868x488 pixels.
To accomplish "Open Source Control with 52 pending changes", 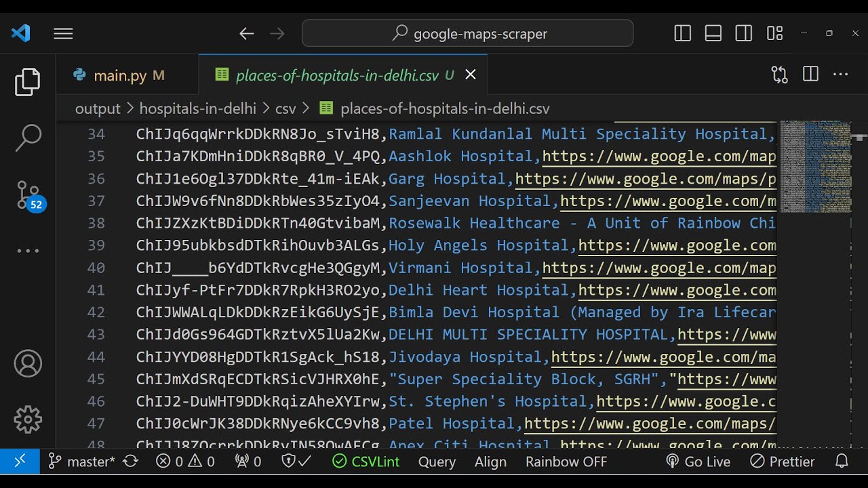I will (28, 195).
